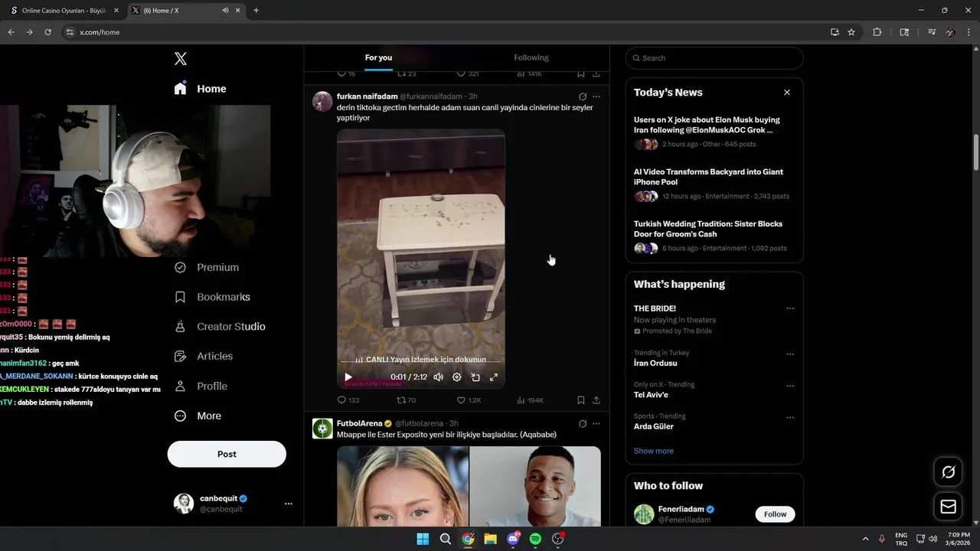Expand the video to fullscreen
980x551 pixels.
494,377
